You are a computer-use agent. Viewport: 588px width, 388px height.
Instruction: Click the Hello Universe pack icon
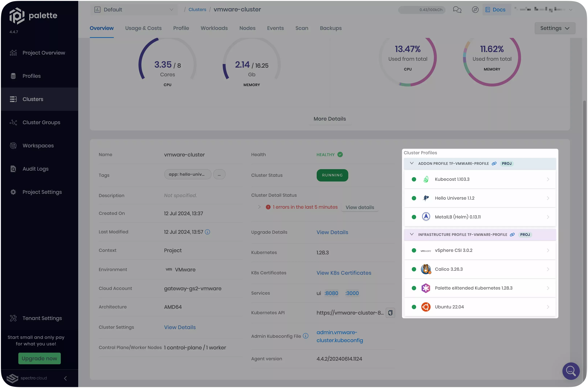(x=426, y=198)
